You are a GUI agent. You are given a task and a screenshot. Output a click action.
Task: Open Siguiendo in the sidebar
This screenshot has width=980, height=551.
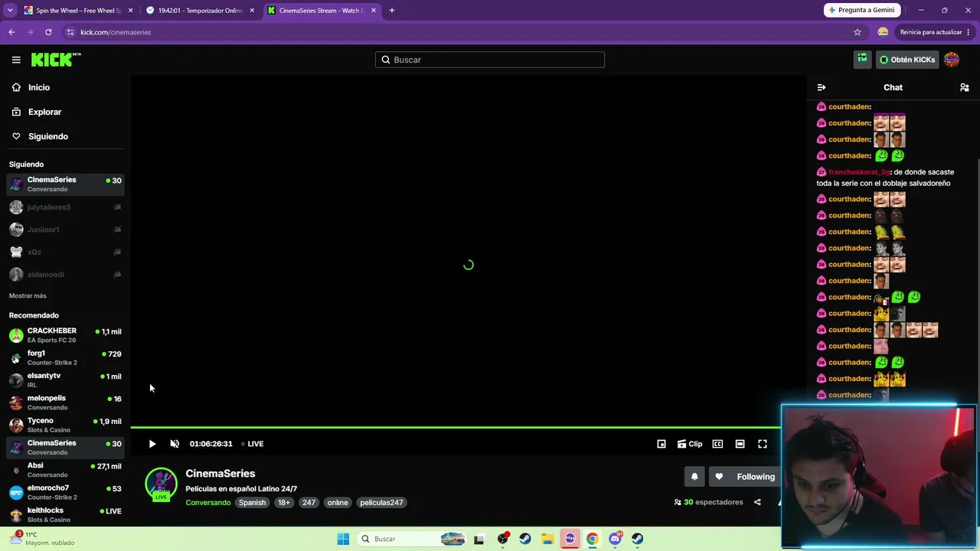pyautogui.click(x=65, y=136)
